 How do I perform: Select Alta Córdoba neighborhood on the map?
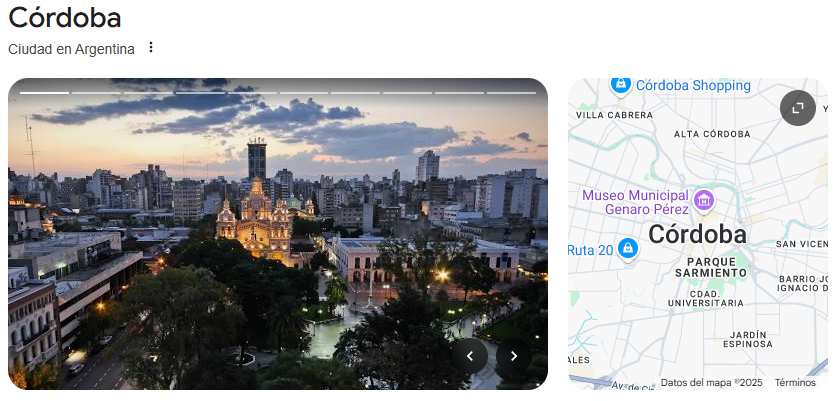(712, 134)
